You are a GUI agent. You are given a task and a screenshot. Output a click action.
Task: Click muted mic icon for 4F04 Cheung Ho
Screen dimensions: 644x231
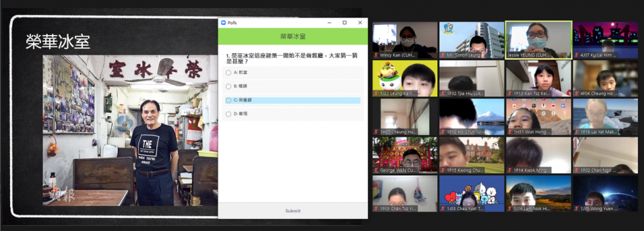(x=577, y=94)
